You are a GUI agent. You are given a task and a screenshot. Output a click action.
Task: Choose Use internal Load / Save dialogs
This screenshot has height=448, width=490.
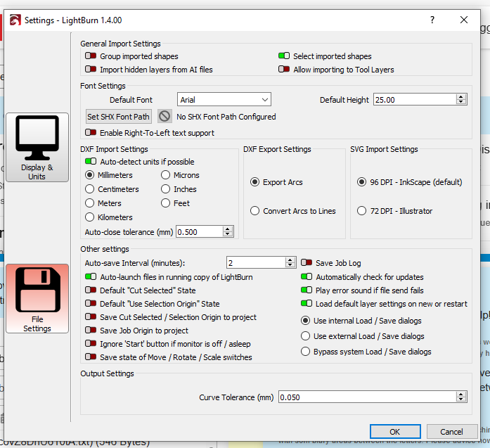(x=306, y=321)
